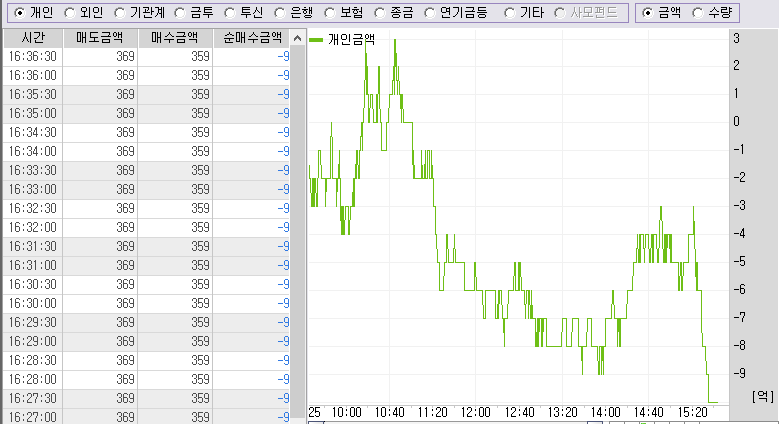Viewport: 779px width, 424px height.
Task: Select the 16:31:00 time cell
Action: [x=33, y=265]
